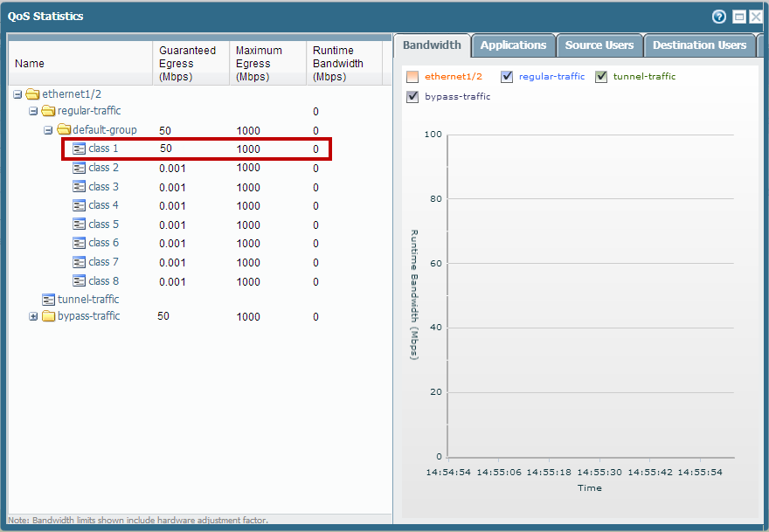Viewport: 769px width, 532px height.
Task: Click the class 8 QoS icon
Action: 80,281
